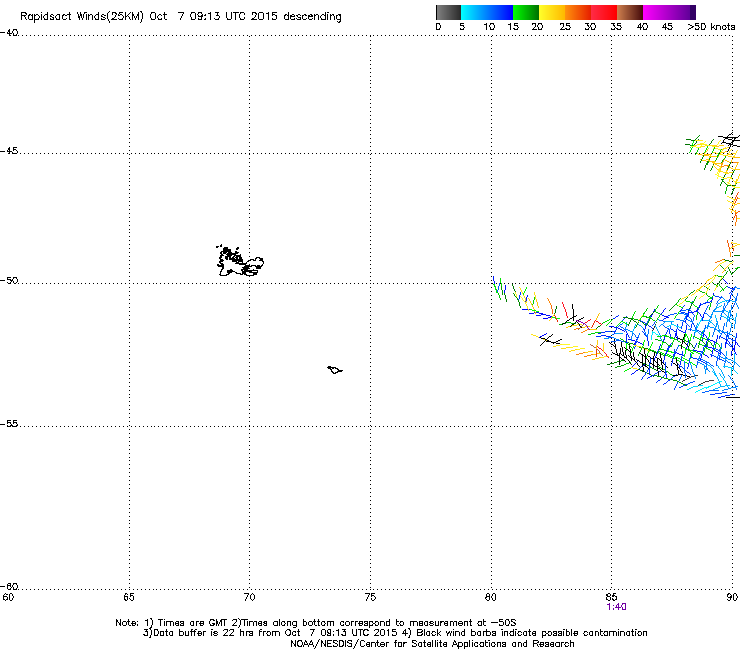Click the longitude label '60' at bottom-left corner
740x650 pixels.
tap(8, 597)
